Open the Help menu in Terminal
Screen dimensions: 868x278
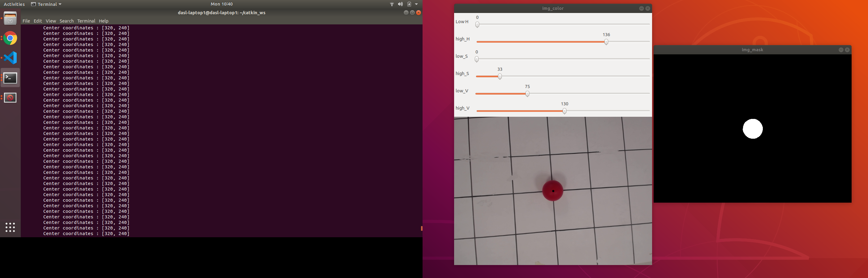tap(103, 21)
